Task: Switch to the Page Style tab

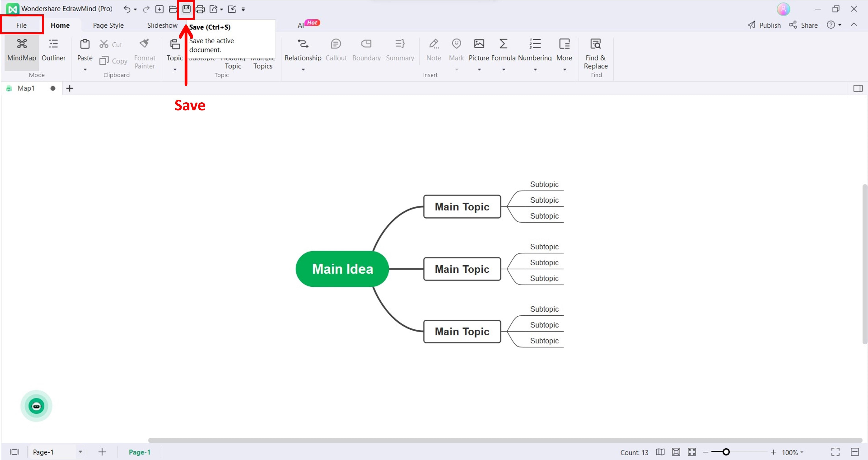Action: [108, 25]
